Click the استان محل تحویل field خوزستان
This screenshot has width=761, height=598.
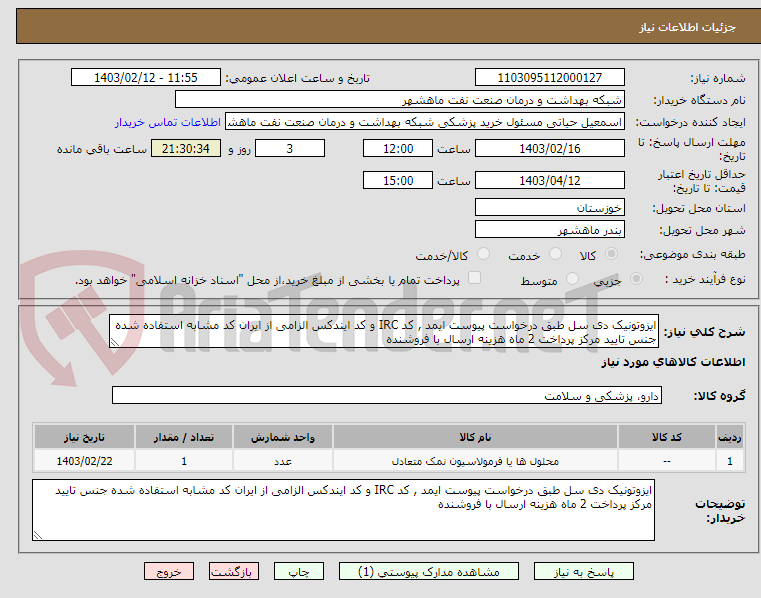(x=549, y=207)
